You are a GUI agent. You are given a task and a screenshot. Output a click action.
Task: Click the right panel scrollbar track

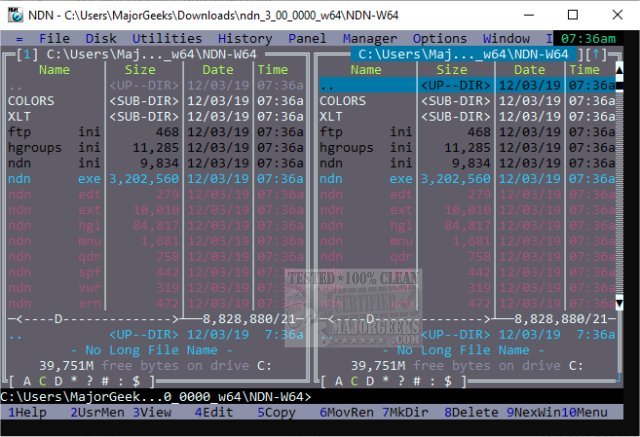click(619, 192)
